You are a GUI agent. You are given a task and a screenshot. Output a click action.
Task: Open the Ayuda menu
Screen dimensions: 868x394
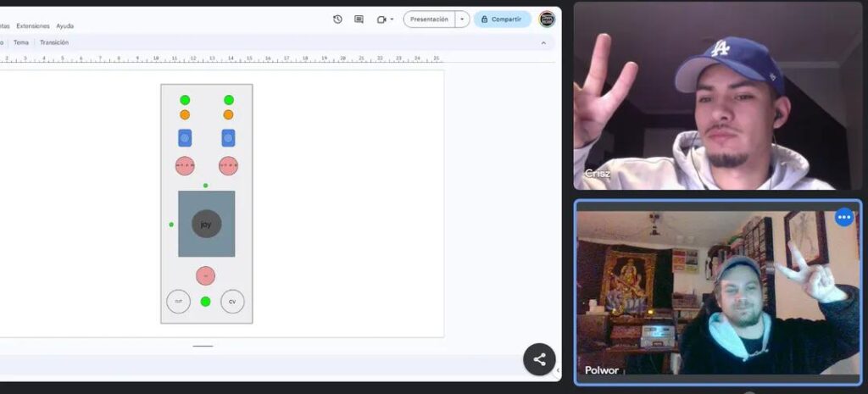pos(65,26)
